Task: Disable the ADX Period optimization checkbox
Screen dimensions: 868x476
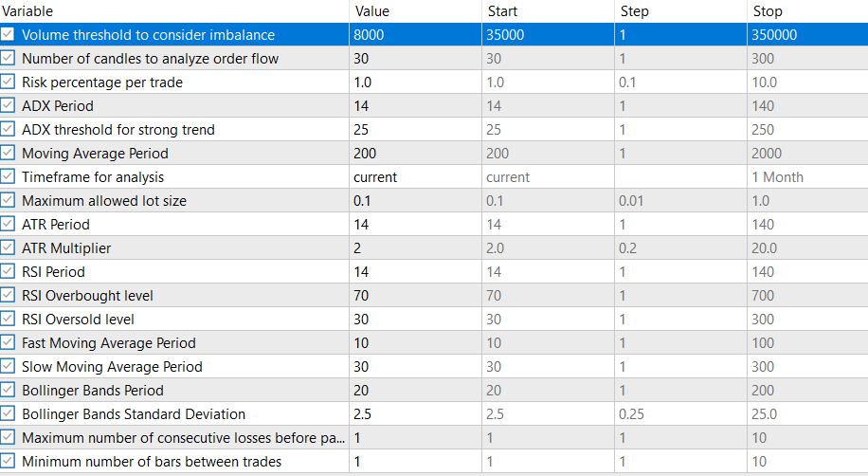Action: coord(8,106)
